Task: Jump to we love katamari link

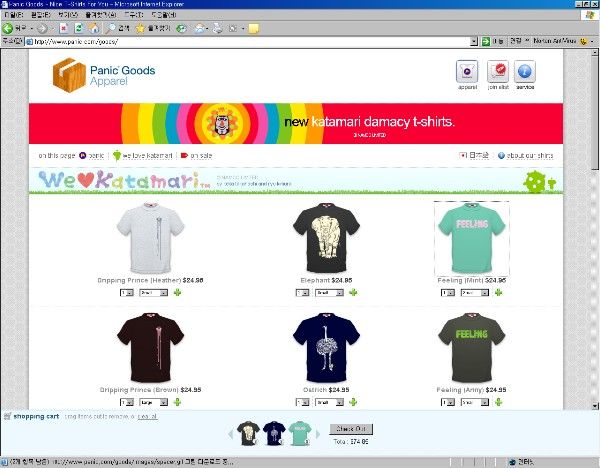Action: [x=143, y=155]
